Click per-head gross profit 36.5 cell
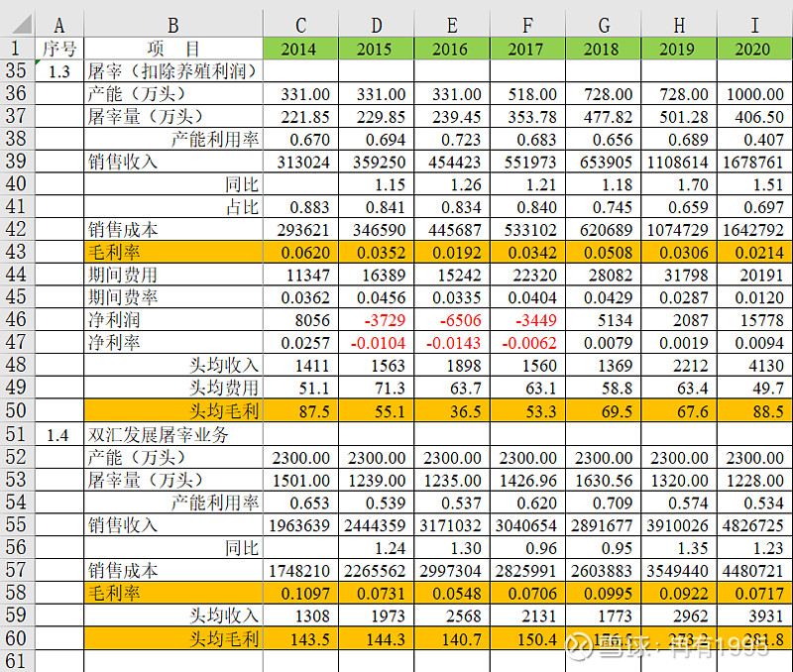This screenshot has height=672, width=793. (452, 410)
